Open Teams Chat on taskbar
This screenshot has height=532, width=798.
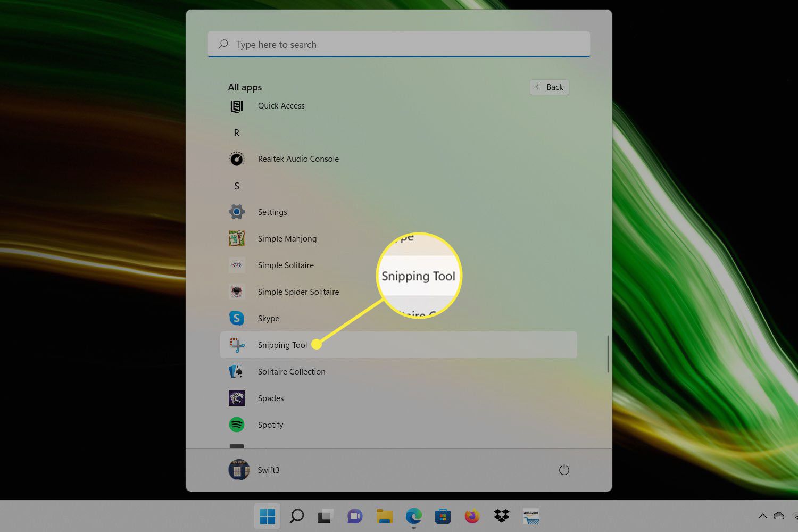[355, 516]
